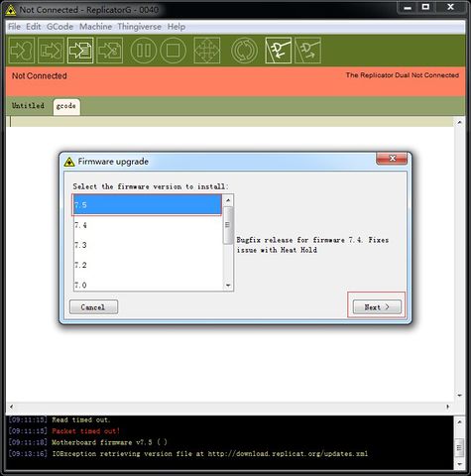Open the Thingiverse menu
The image size is (471, 476).
pos(139,27)
